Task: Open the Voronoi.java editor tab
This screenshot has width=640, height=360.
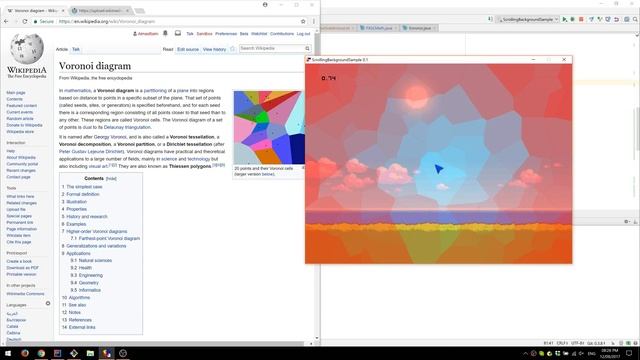Action: 419,28
